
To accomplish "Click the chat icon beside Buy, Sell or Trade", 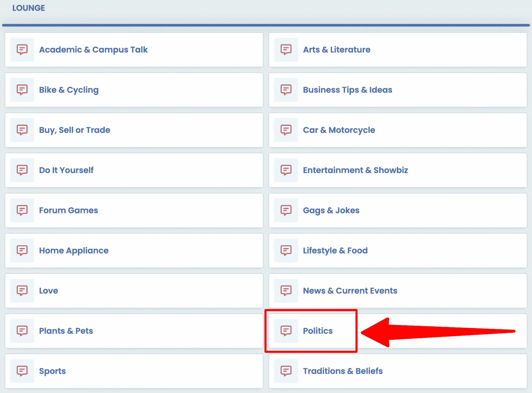I will click(22, 130).
